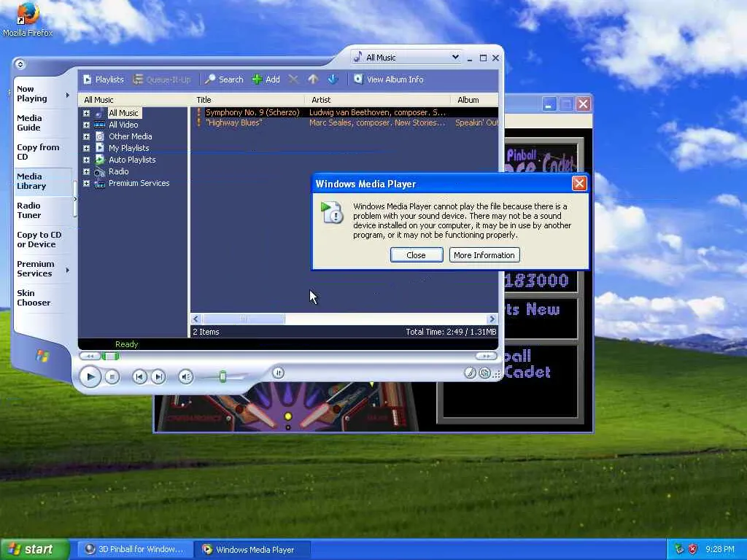This screenshot has height=560, width=747.
Task: Open the color chooser brush icon
Action: coord(471,373)
